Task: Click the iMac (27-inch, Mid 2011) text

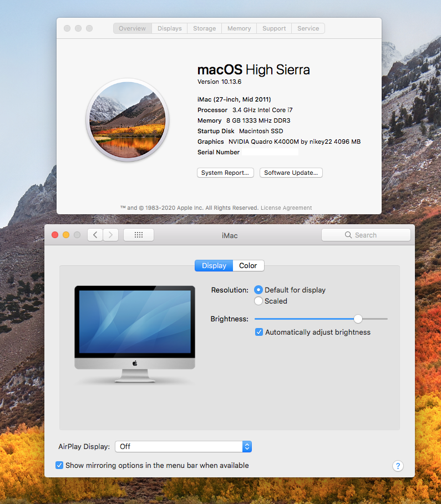Action: (x=234, y=99)
